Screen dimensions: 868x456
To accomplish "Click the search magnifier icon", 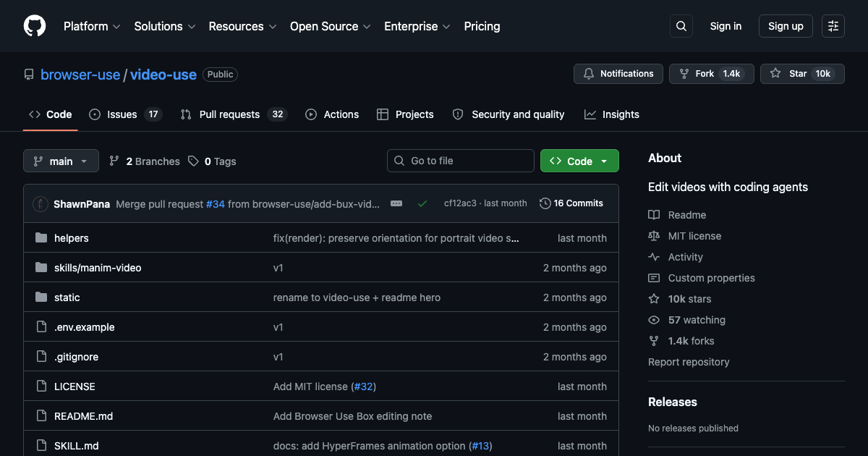I will (681, 26).
